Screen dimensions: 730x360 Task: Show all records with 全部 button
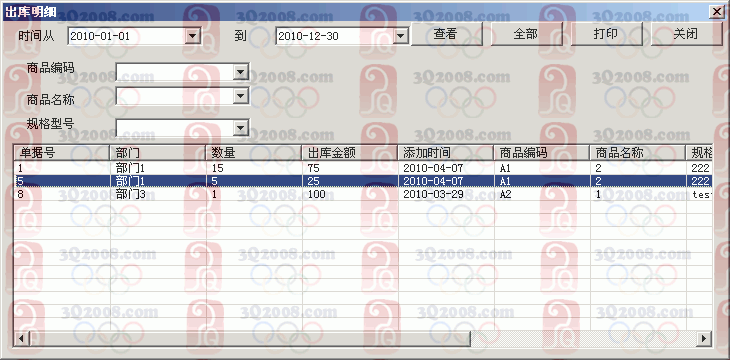coord(526,34)
